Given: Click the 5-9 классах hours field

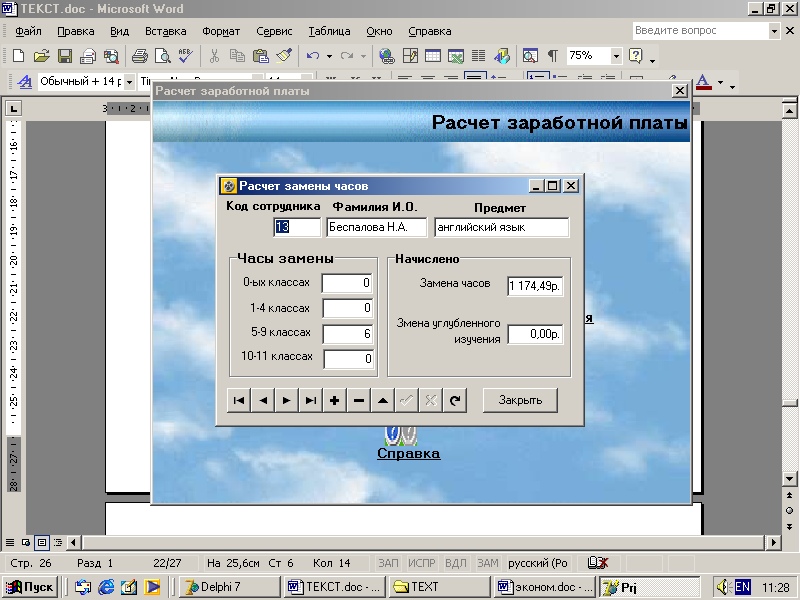Looking at the screenshot, I should click(347, 334).
